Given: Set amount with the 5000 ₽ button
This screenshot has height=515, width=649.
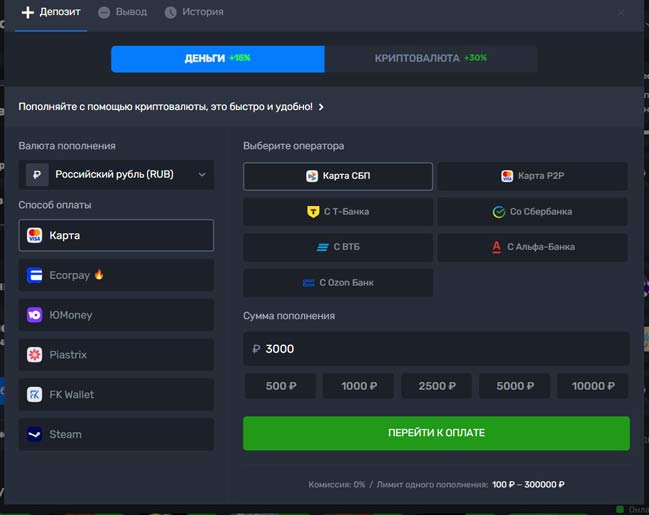Looking at the screenshot, I should [x=515, y=386].
